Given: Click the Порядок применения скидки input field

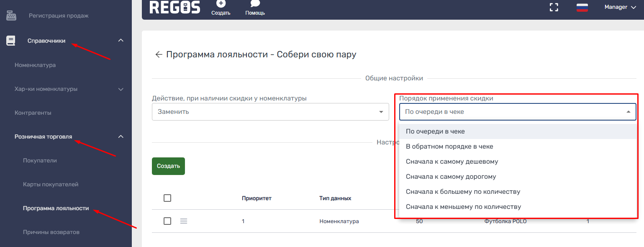Looking at the screenshot, I should [513, 112].
